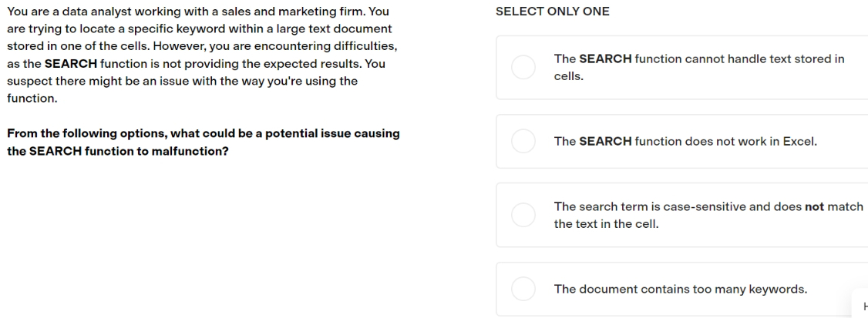Click the 'SELECT ONLY ONE' heading
Viewport: 868px width, 318px height.
(x=553, y=12)
